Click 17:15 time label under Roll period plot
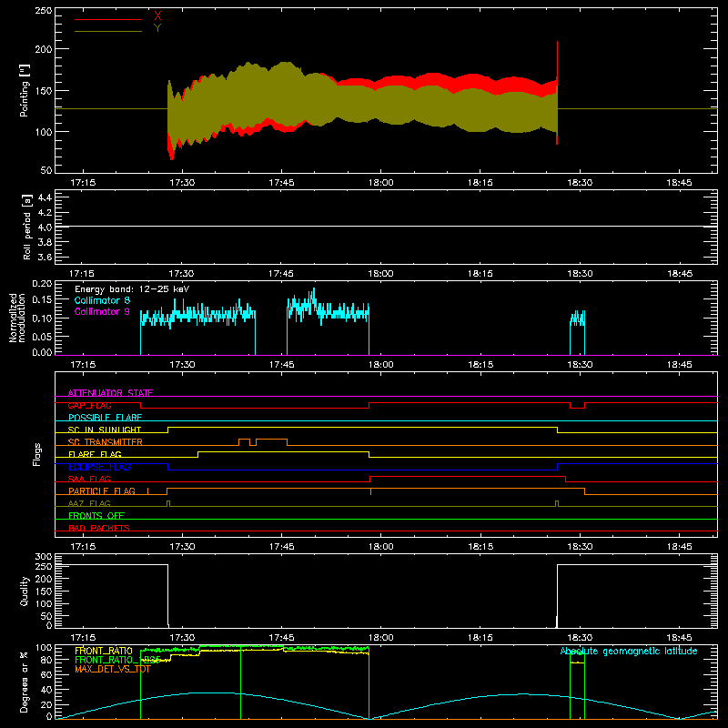Image resolution: width=728 pixels, height=728 pixels. coord(82,274)
